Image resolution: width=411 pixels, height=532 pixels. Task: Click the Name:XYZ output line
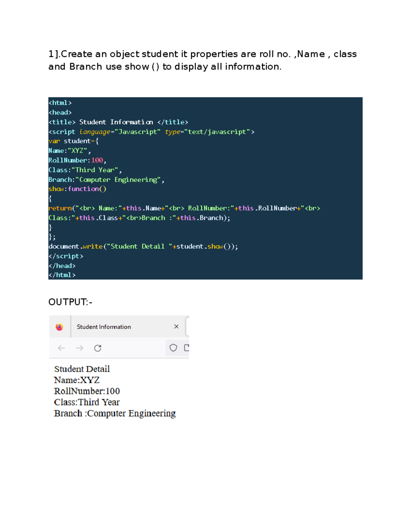click(x=77, y=380)
